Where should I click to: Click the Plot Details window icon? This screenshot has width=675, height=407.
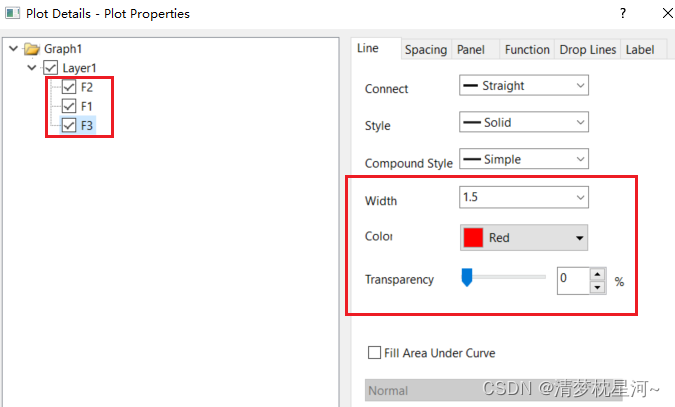pos(11,14)
